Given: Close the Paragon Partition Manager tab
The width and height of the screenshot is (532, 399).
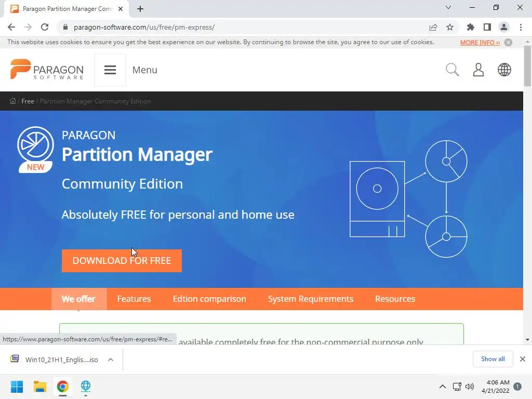Looking at the screenshot, I should pyautogui.click(x=121, y=9).
